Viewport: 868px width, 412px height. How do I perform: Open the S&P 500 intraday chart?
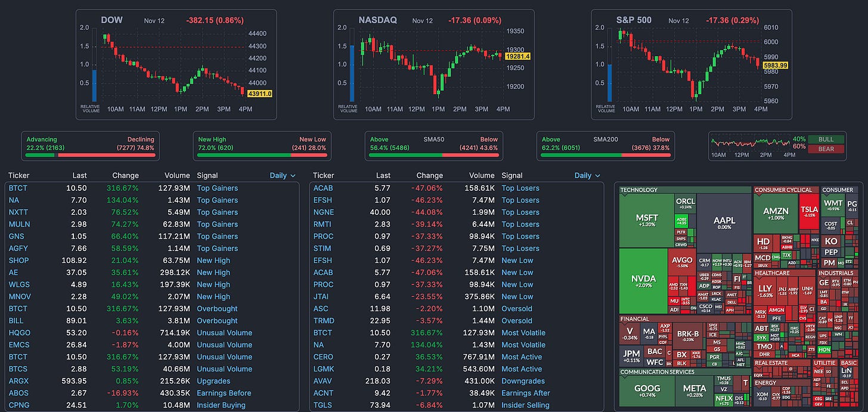point(692,64)
